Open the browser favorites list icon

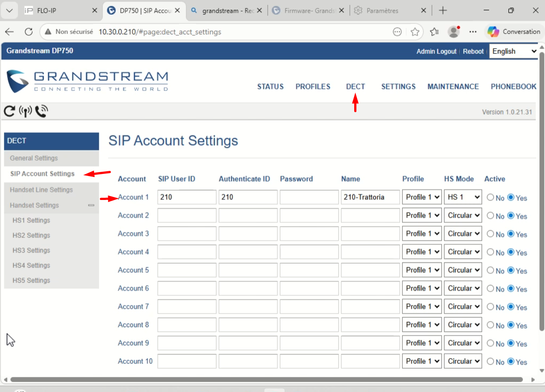435,32
